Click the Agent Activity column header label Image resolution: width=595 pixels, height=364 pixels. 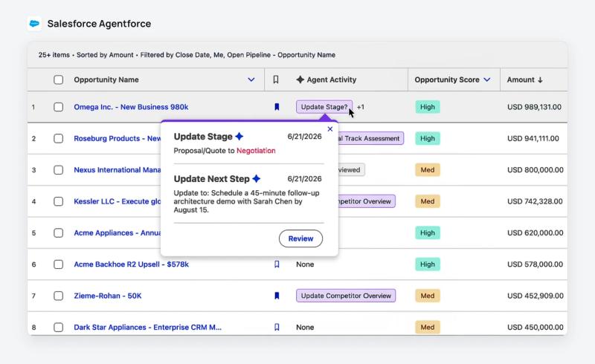coord(332,79)
